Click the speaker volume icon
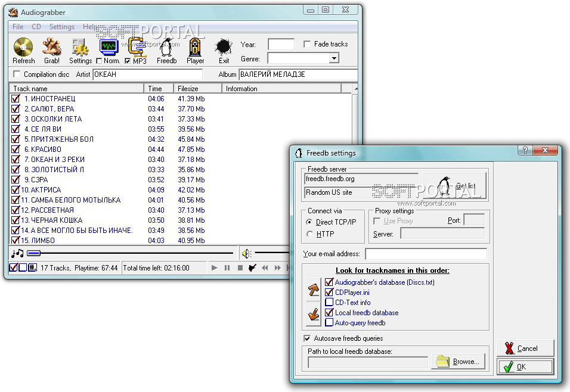570x392 pixels. (246, 253)
